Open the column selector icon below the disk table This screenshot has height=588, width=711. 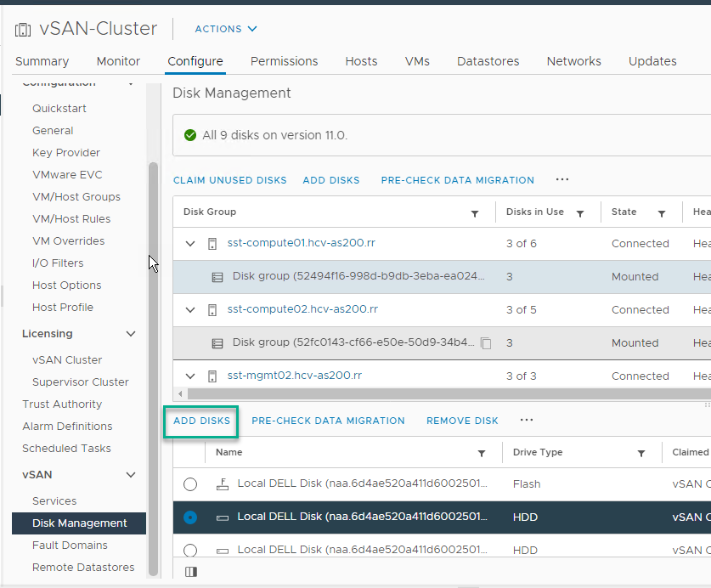190,571
